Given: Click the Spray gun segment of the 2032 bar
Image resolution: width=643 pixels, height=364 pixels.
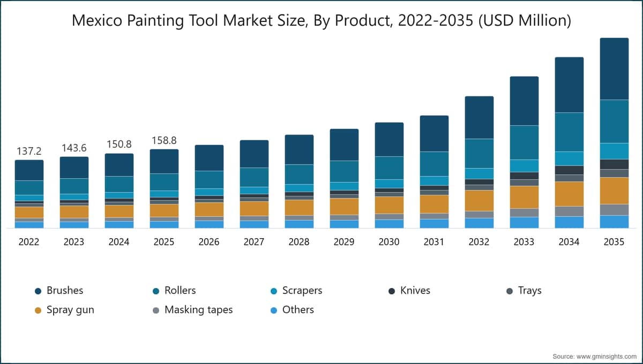Looking at the screenshot, I should pos(479,201).
